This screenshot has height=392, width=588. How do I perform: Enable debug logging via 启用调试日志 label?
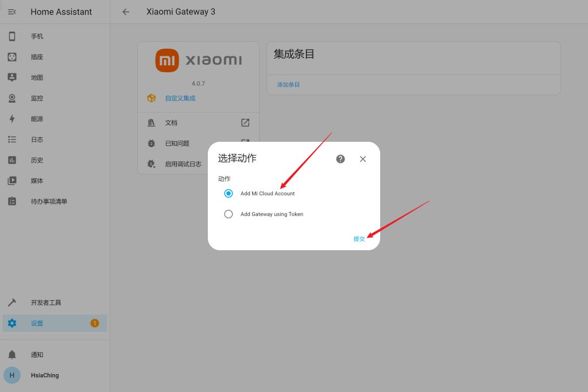point(183,164)
